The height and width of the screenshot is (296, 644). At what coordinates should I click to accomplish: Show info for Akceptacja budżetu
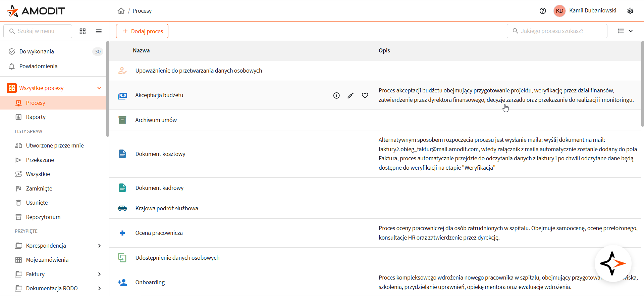click(x=336, y=95)
